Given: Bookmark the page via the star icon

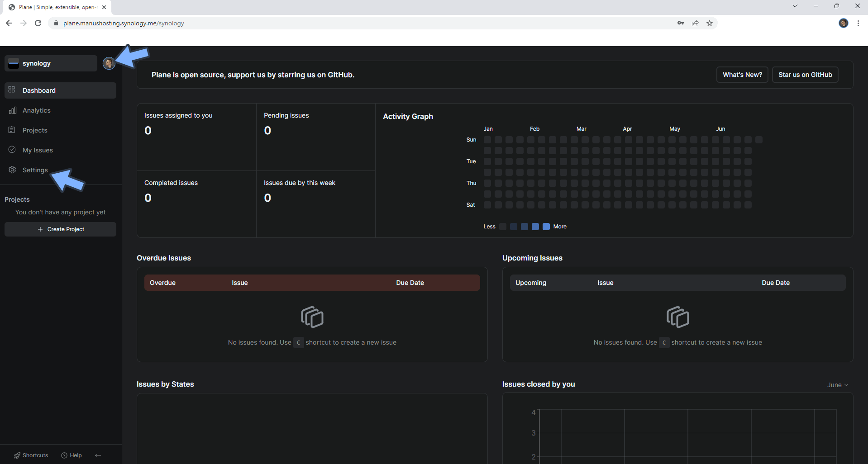Looking at the screenshot, I should (709, 23).
